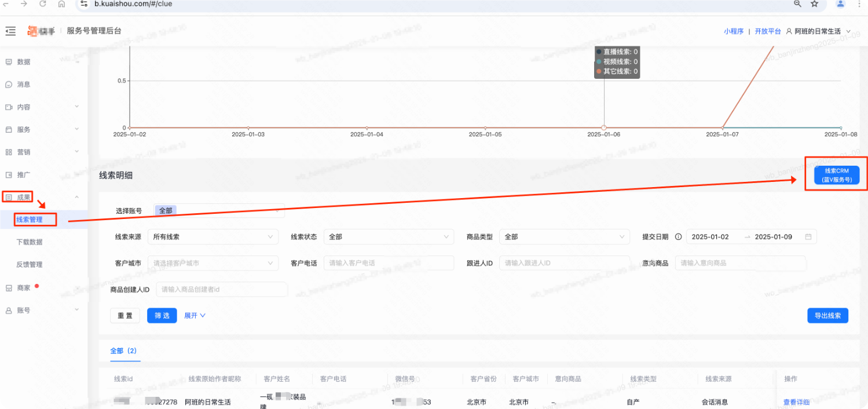Open the 线索来源 dropdown
The height and width of the screenshot is (409, 868).
tap(213, 237)
